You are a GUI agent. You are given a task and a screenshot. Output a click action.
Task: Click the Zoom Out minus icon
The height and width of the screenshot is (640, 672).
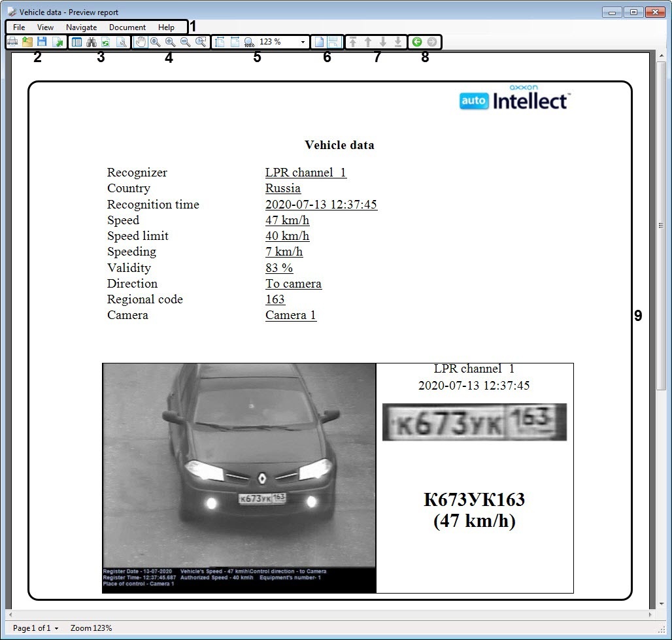(185, 42)
